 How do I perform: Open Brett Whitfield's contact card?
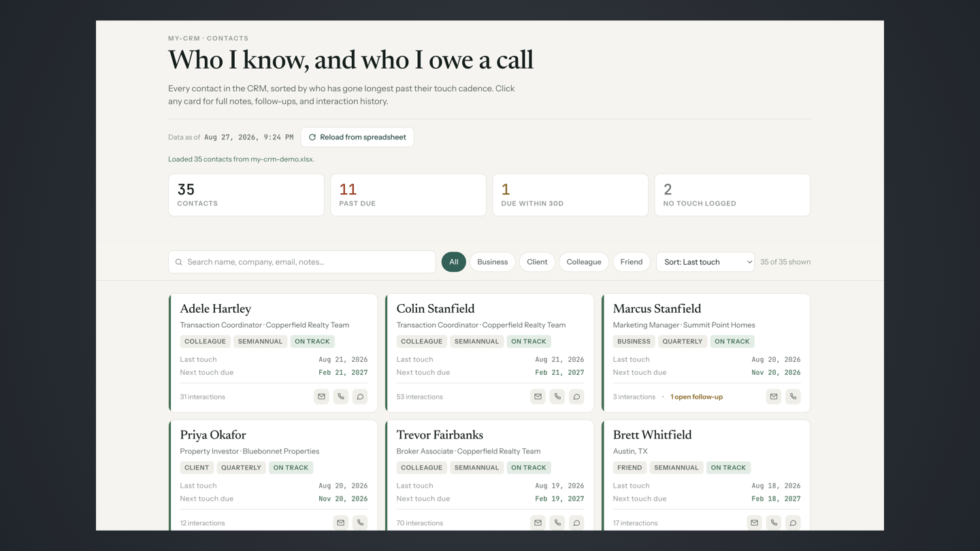[706, 475]
